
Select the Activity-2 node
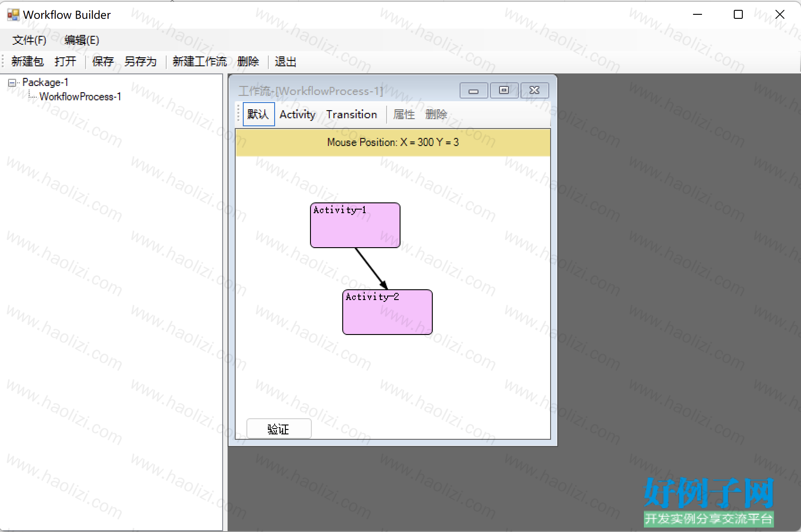click(x=388, y=312)
